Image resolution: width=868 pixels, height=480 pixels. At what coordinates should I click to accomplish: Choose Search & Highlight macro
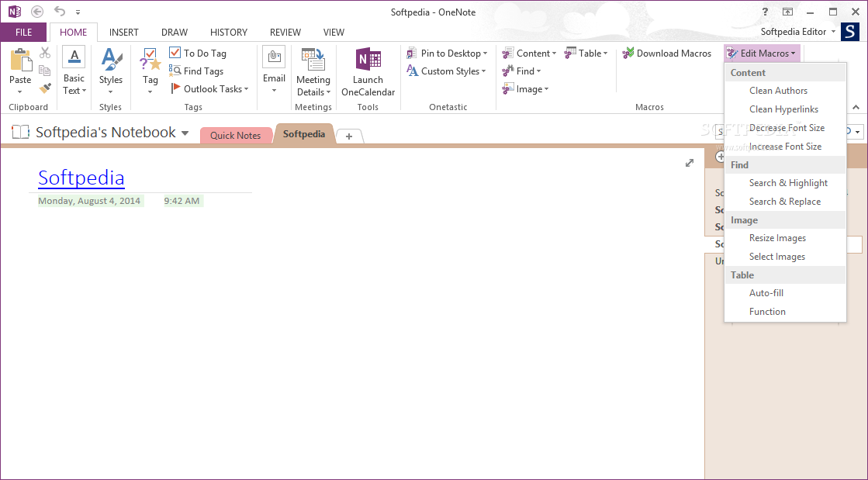click(x=785, y=183)
